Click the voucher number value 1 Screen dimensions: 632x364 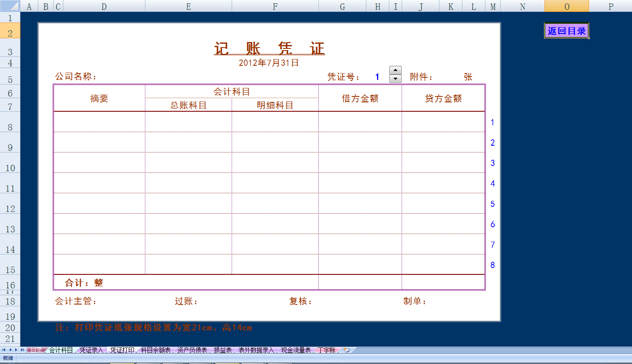377,77
